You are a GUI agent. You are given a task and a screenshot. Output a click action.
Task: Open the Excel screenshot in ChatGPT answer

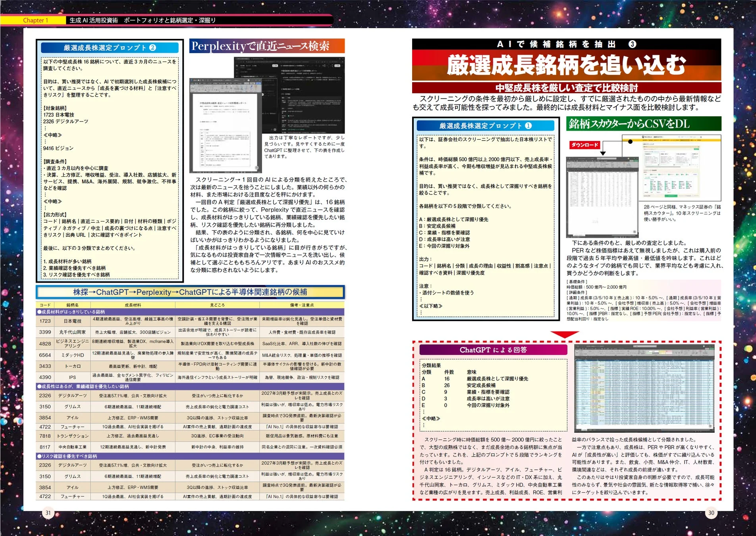click(644, 388)
